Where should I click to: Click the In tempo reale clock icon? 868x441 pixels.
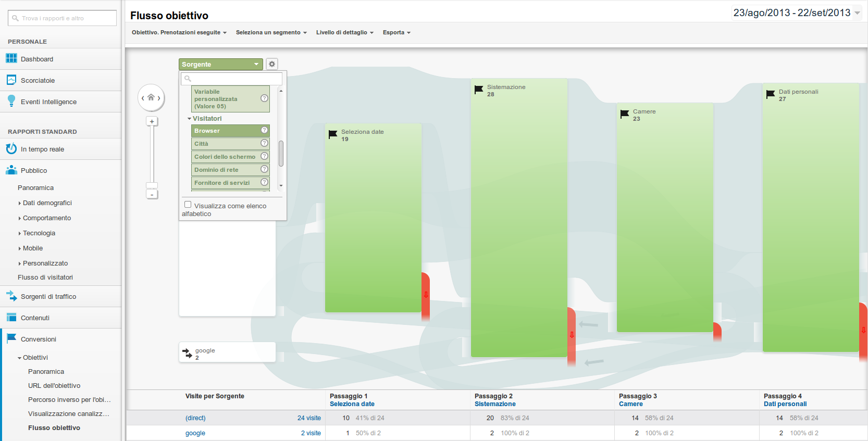click(x=11, y=149)
